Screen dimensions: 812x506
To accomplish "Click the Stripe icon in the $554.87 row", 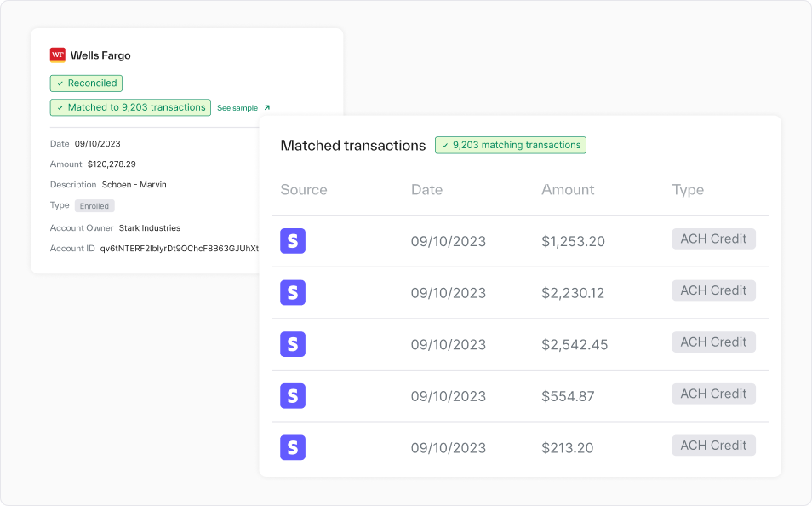I will [293, 396].
